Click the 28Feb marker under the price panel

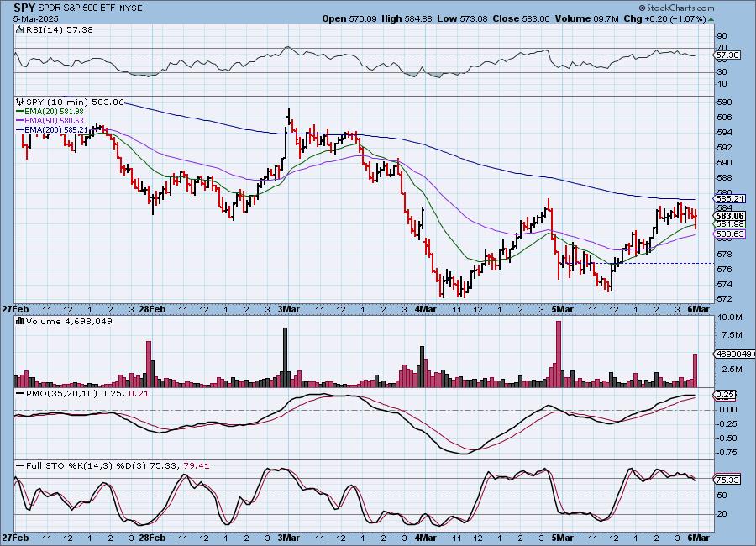[x=152, y=309]
